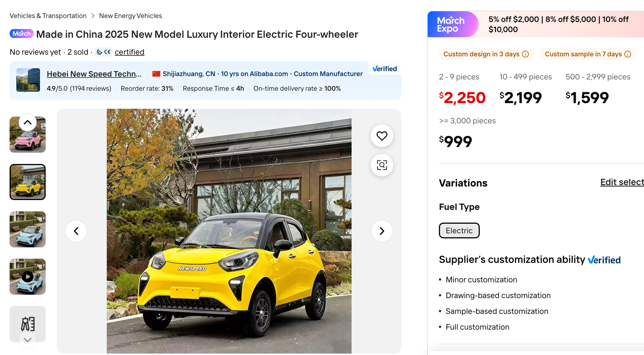
Task: Play the product video thumbnail
Action: tap(28, 277)
